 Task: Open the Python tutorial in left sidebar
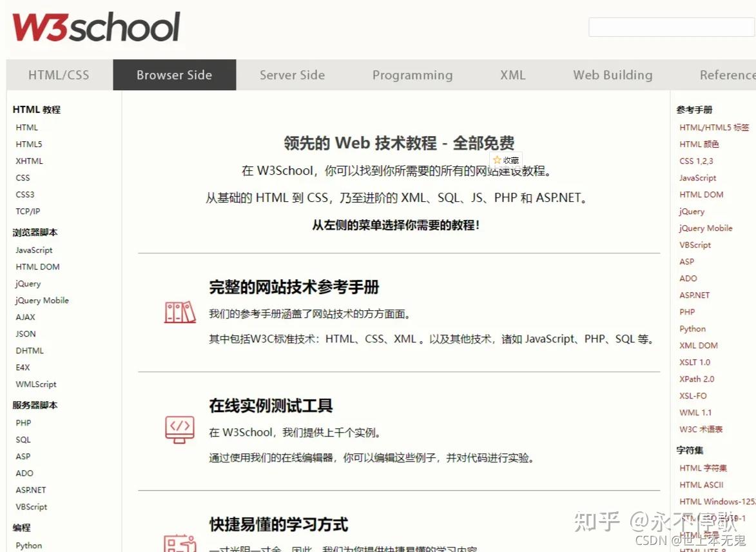point(29,546)
